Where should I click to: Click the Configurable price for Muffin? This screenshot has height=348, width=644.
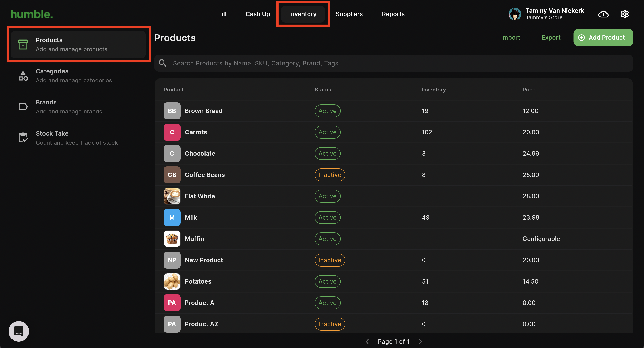(x=541, y=239)
